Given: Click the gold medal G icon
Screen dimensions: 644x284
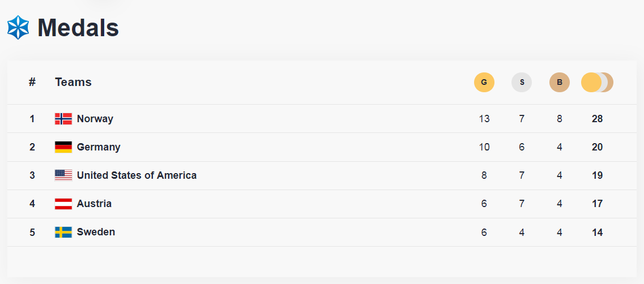Looking at the screenshot, I should 484,83.
